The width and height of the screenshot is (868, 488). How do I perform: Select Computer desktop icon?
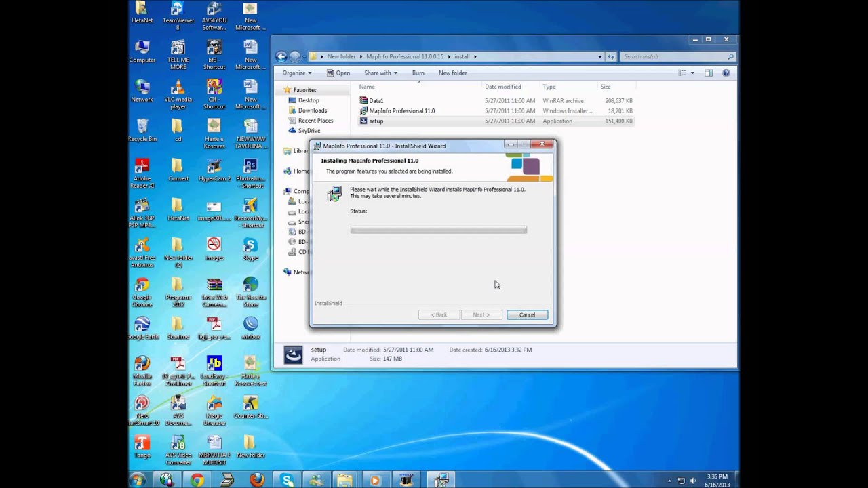pos(142,52)
